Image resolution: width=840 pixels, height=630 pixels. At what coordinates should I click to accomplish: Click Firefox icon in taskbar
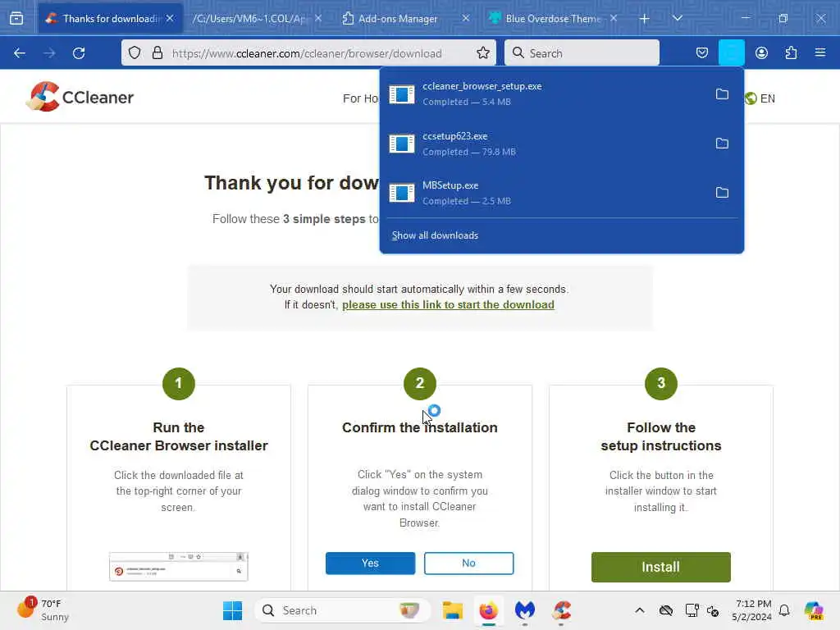[x=489, y=610]
